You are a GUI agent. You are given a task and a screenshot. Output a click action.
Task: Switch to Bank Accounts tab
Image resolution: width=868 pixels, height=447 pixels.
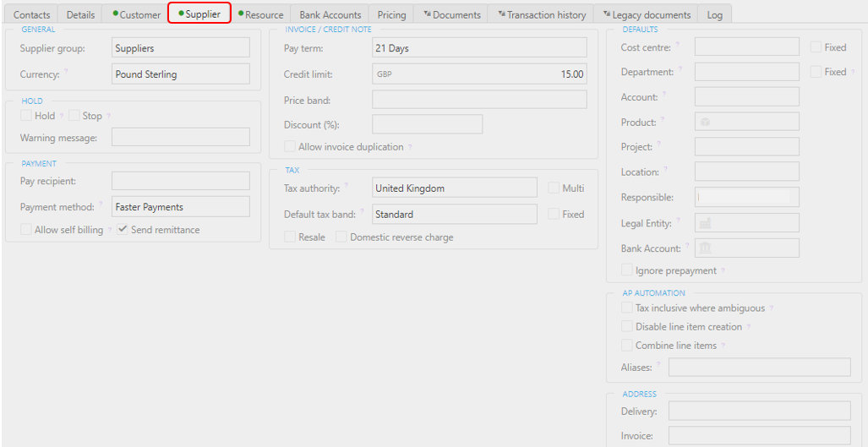pyautogui.click(x=330, y=15)
